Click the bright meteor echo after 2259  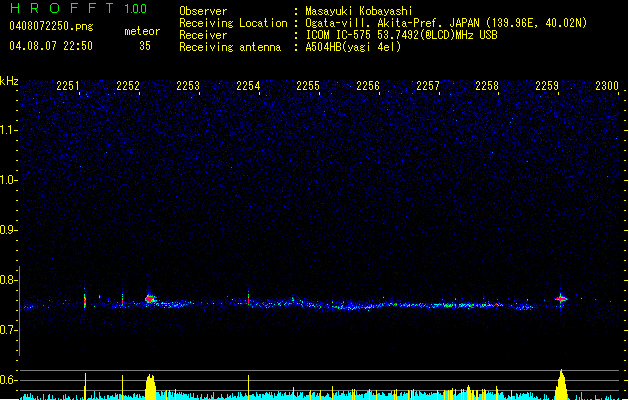[561, 298]
